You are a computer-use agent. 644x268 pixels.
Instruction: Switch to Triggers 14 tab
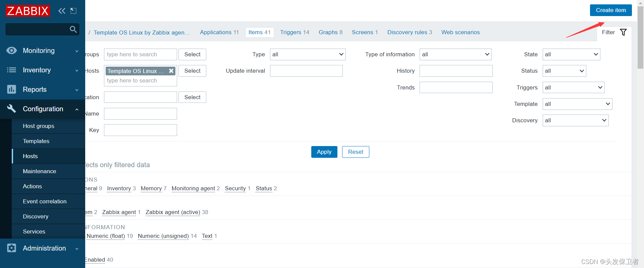(x=294, y=32)
